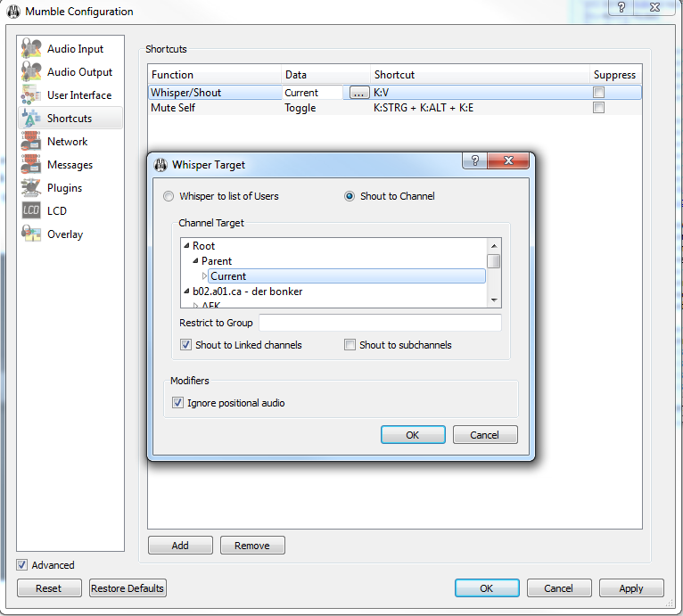The width and height of the screenshot is (683, 616).
Task: Click the Audio Input microphone icon
Action: (31, 48)
